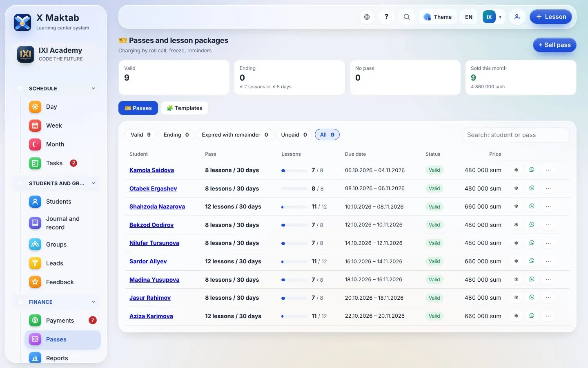Screen dimensions: 588x368
Task: Click Aziza Karimova's lessons progress bar
Action: point(294,316)
